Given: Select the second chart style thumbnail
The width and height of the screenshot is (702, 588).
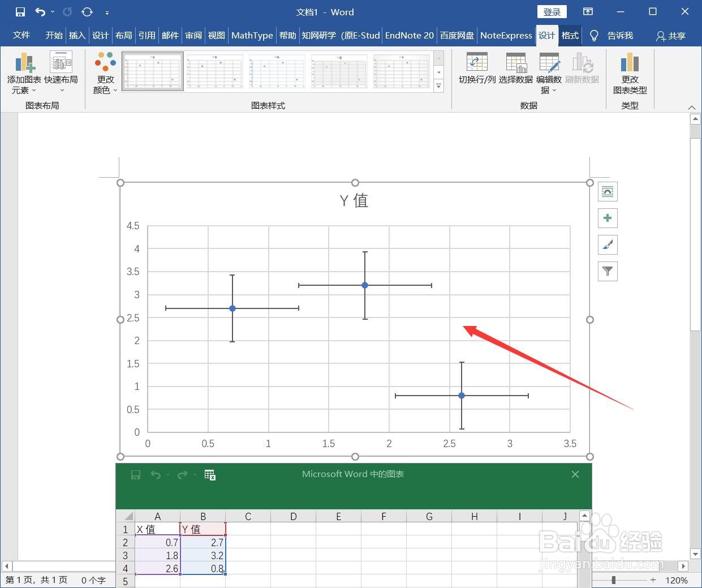Looking at the screenshot, I should point(215,71).
